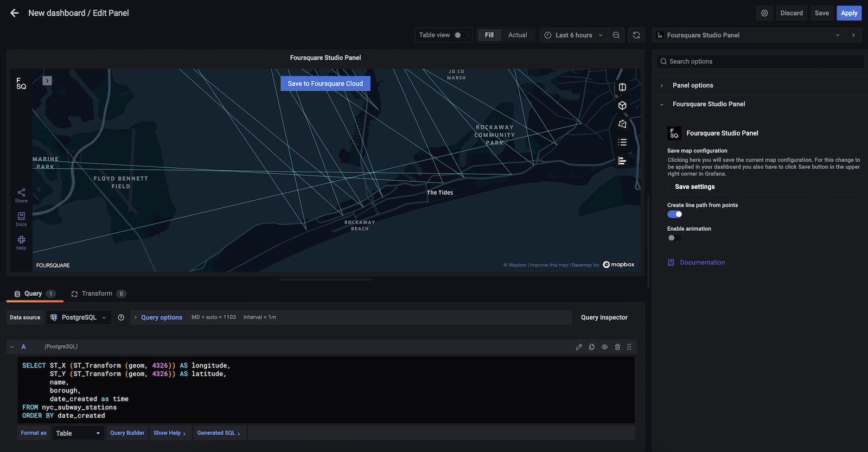The height and width of the screenshot is (452, 868).
Task: Collapse the options pane chevron
Action: (853, 35)
